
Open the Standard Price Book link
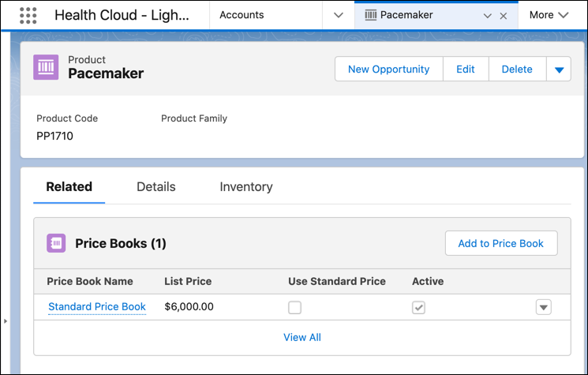[97, 307]
